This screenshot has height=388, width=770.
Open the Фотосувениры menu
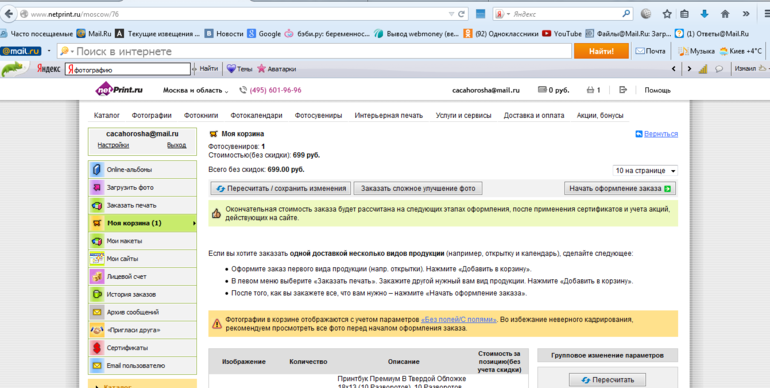click(x=318, y=115)
